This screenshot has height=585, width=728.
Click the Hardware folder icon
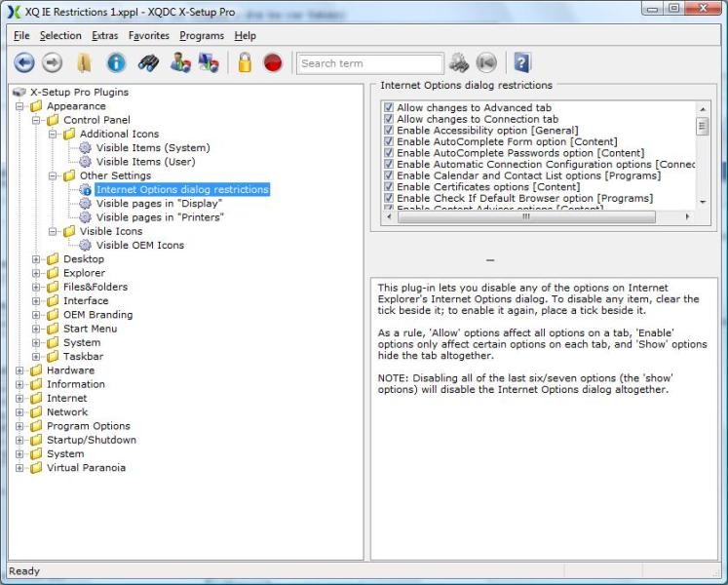pyautogui.click(x=36, y=370)
